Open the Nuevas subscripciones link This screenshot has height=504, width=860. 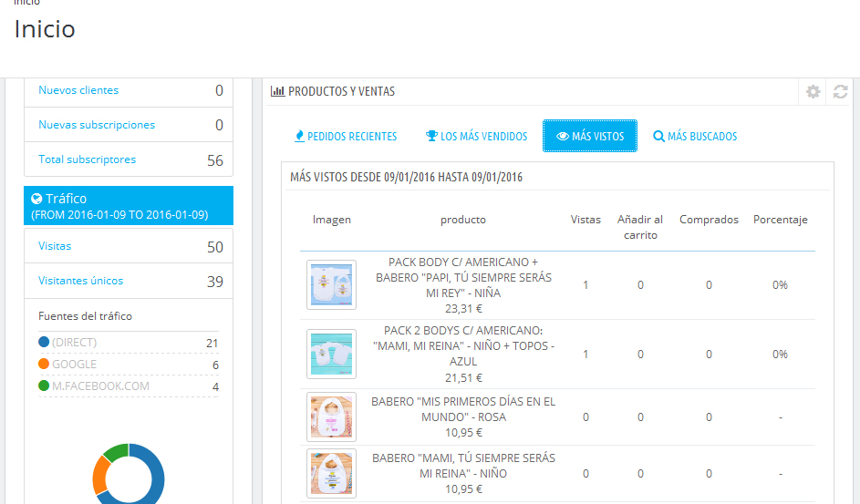coord(97,125)
